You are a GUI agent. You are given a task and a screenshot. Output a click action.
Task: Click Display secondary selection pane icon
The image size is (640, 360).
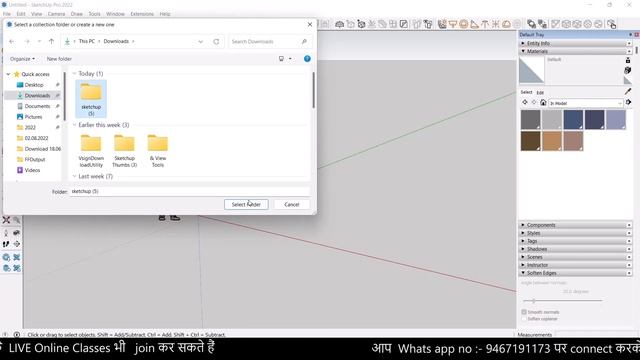pos(628,60)
